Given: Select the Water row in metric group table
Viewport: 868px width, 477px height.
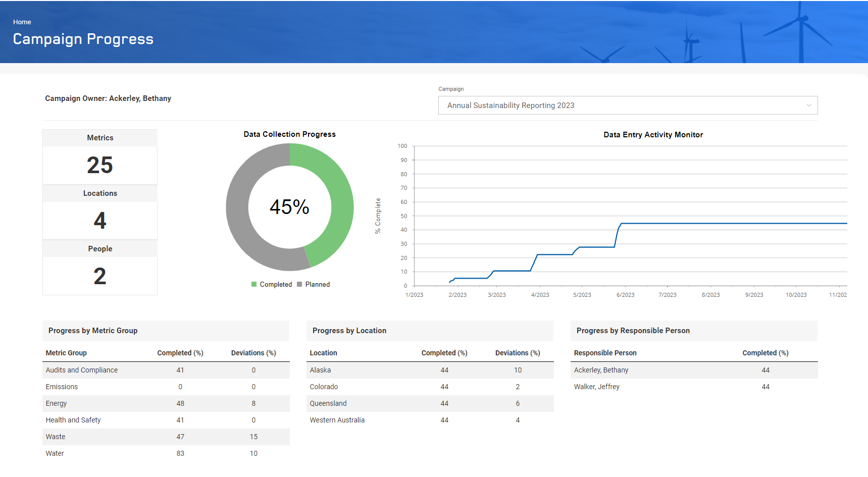Looking at the screenshot, I should [x=55, y=453].
